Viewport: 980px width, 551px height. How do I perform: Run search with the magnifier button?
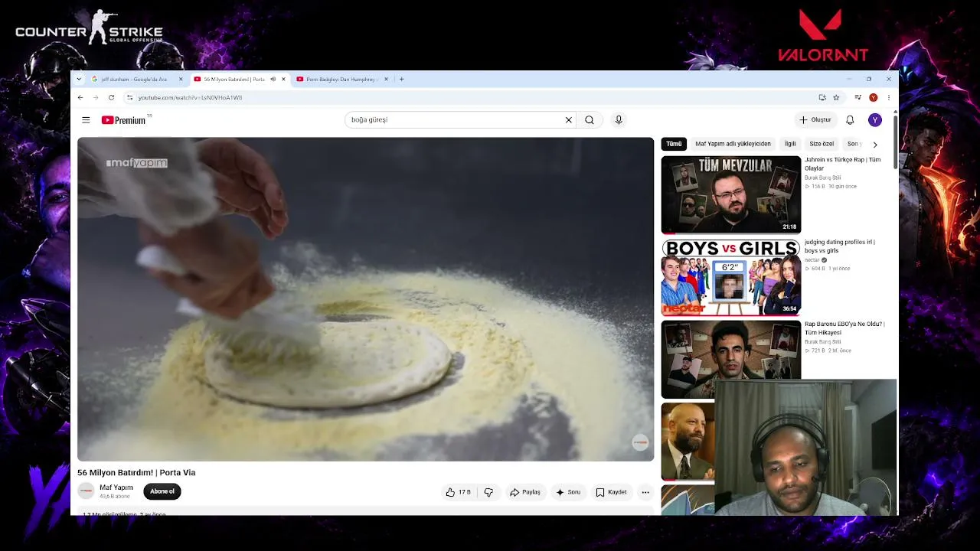click(590, 120)
